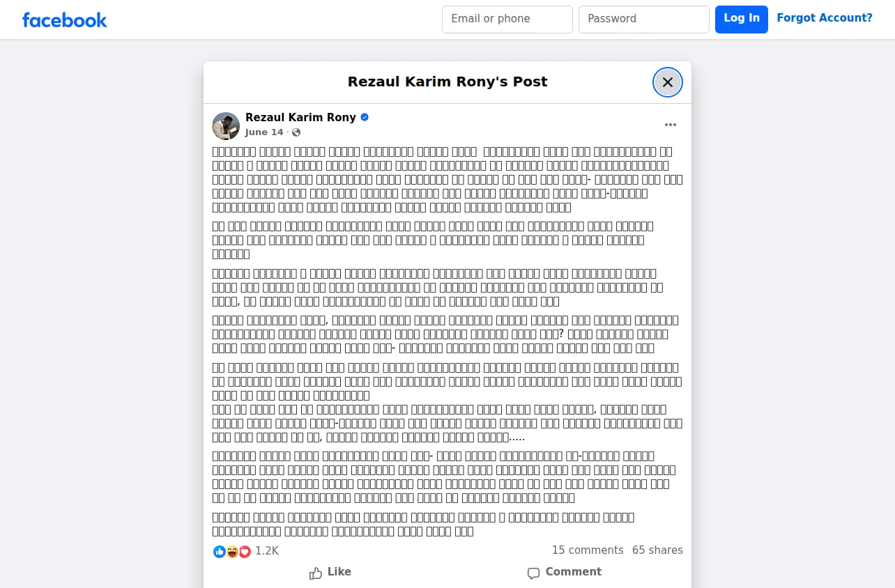Click the red heart love reaction icon
The height and width of the screenshot is (588, 895).
pos(245,552)
